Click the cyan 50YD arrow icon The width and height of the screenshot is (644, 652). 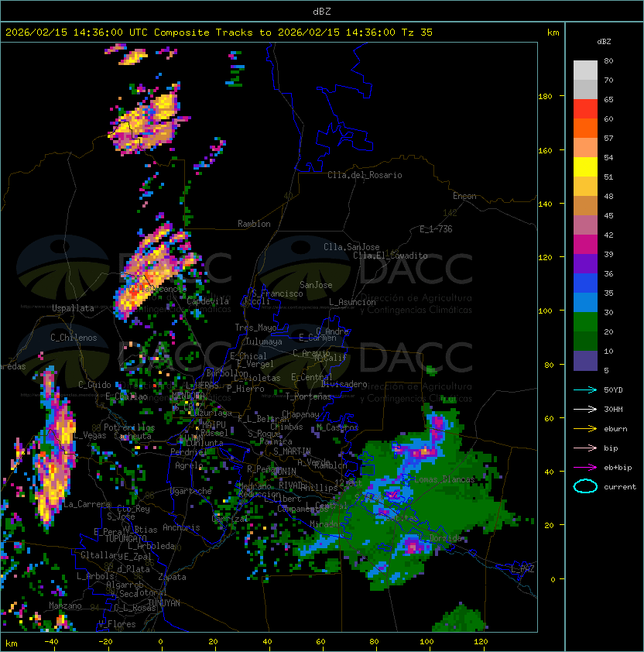585,389
